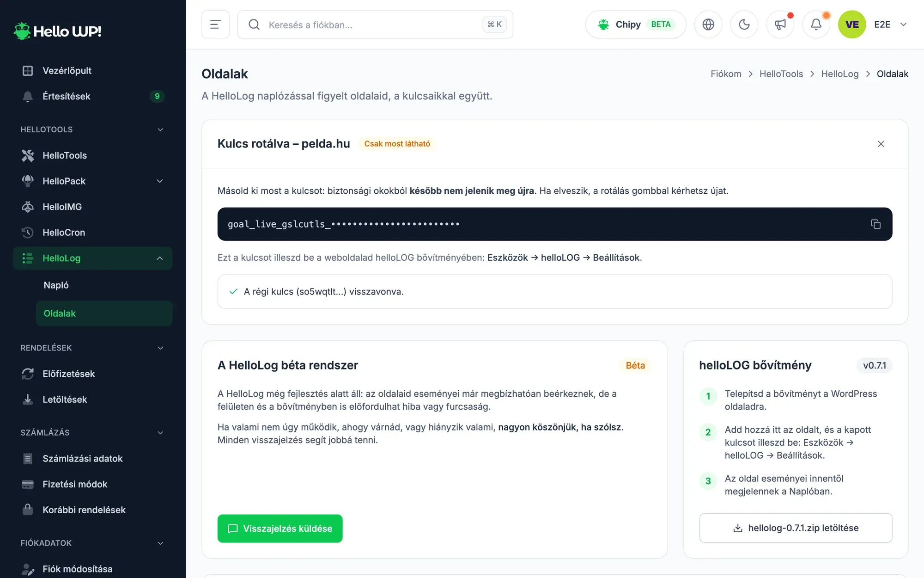Select Napló under HelloLog
The height and width of the screenshot is (578, 924).
(104, 285)
